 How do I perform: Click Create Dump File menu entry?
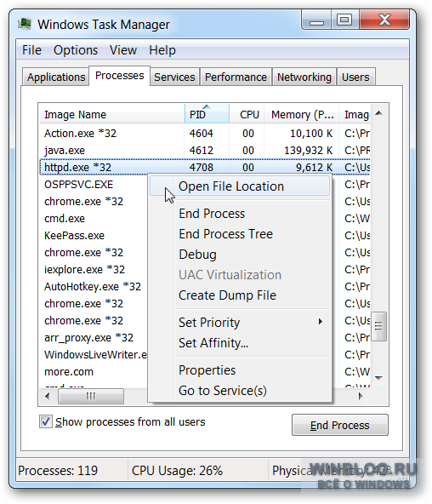tap(240, 295)
